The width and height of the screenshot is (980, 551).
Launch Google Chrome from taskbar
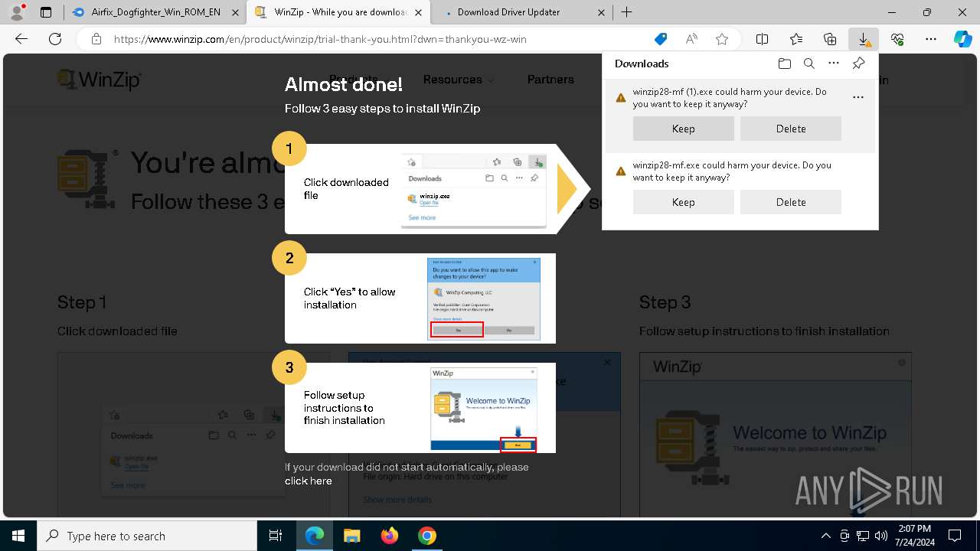tap(427, 536)
